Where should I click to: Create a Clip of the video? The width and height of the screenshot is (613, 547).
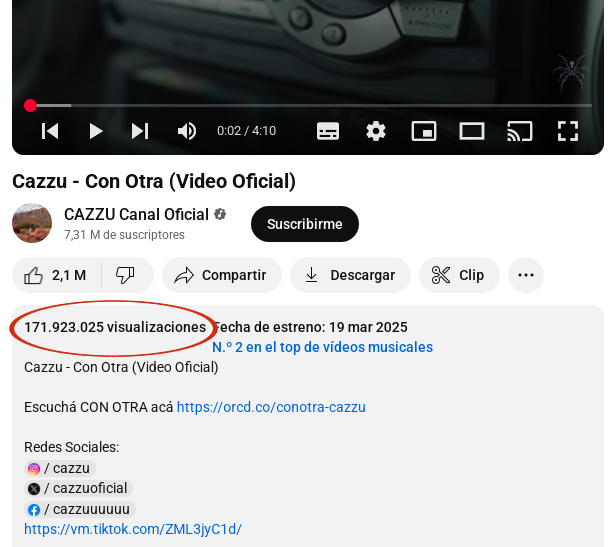pyautogui.click(x=459, y=275)
